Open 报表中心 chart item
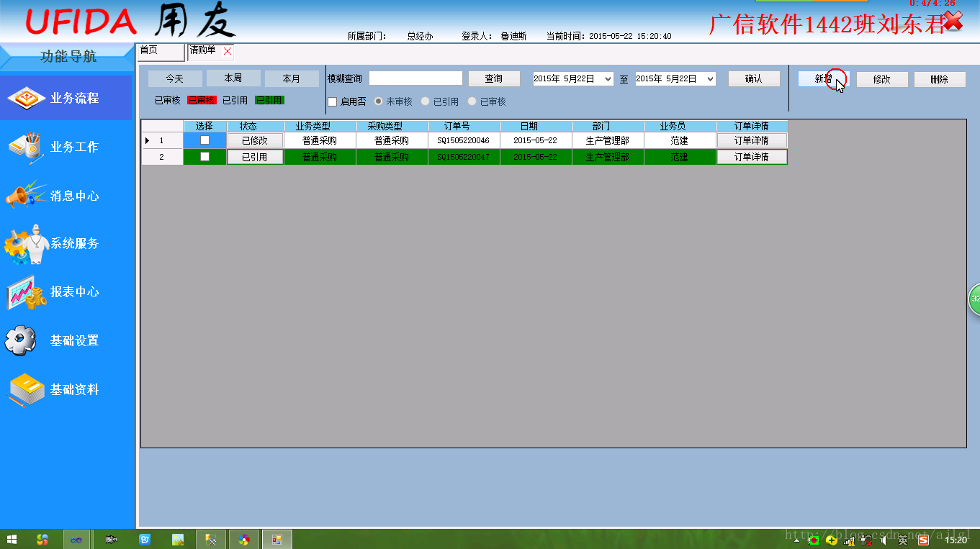 pyautogui.click(x=66, y=292)
